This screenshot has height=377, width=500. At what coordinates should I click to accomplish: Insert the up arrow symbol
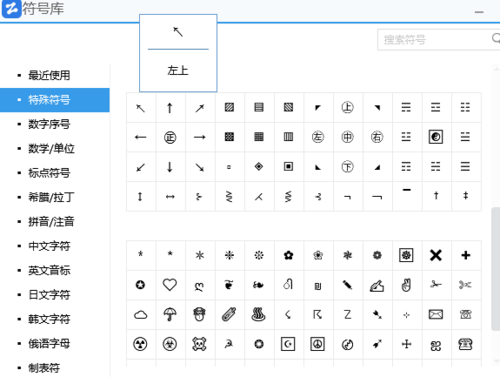tap(170, 108)
